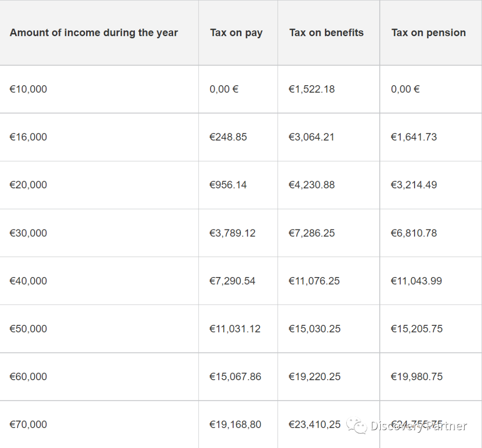
Task: Click the €40,000 income cell
Action: pos(28,281)
